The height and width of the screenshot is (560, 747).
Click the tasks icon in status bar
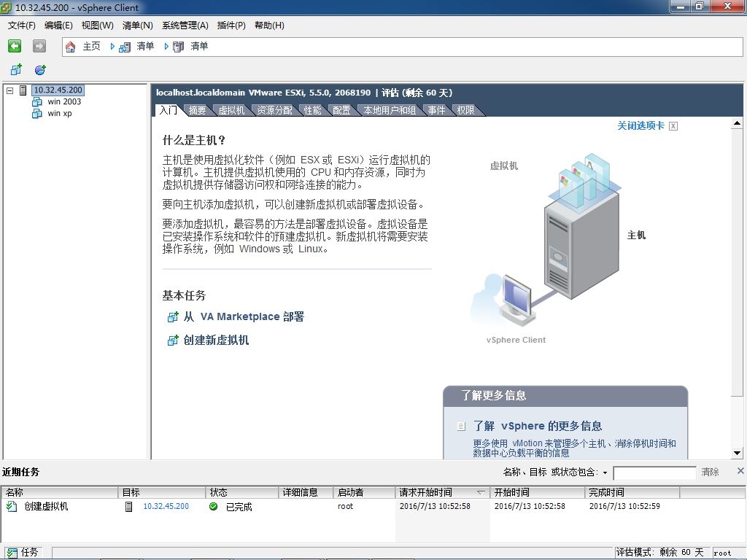pos(12,553)
